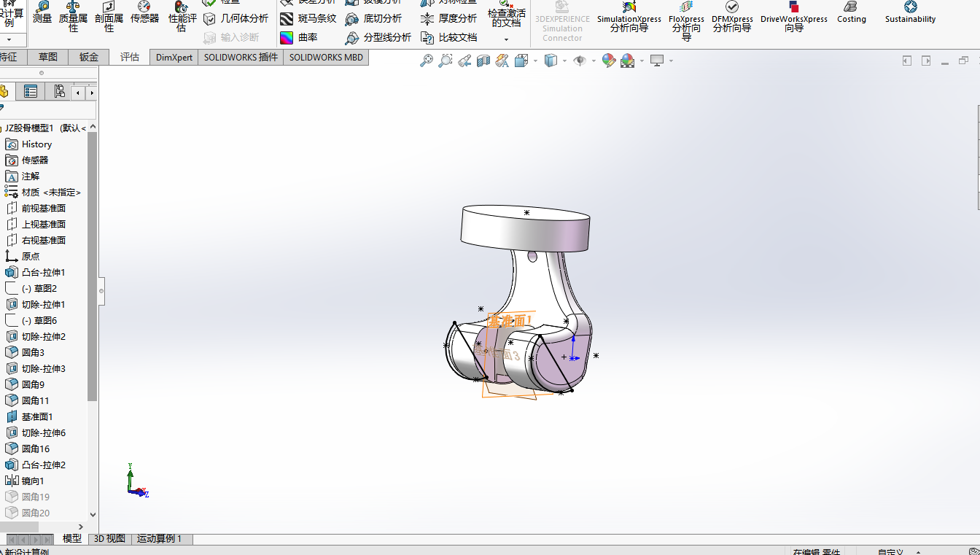Viewport: 980px width, 555px height.
Task: Click feature tree filter field
Action: point(48,110)
